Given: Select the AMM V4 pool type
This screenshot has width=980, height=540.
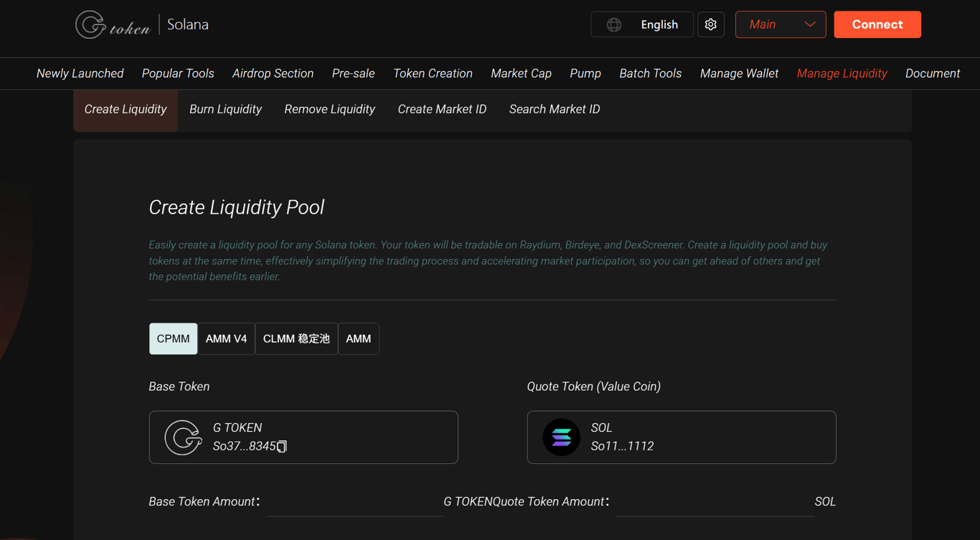Looking at the screenshot, I should [x=226, y=338].
